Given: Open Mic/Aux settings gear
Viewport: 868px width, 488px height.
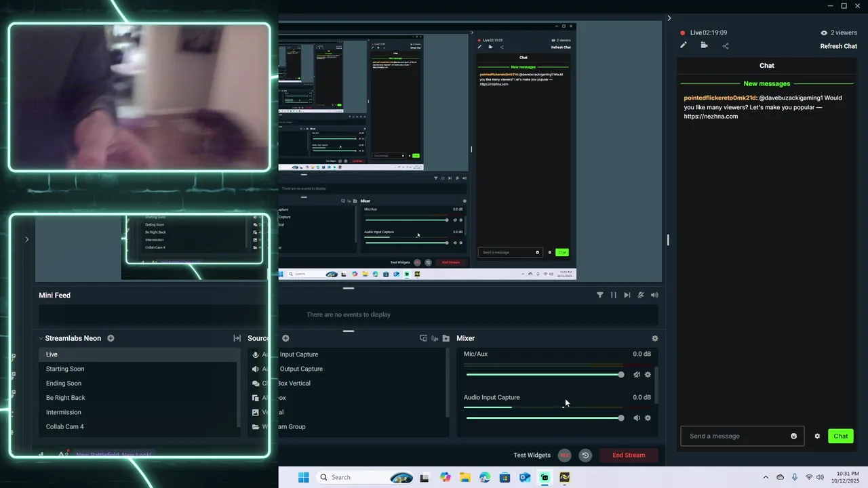Looking at the screenshot, I should [648, 375].
